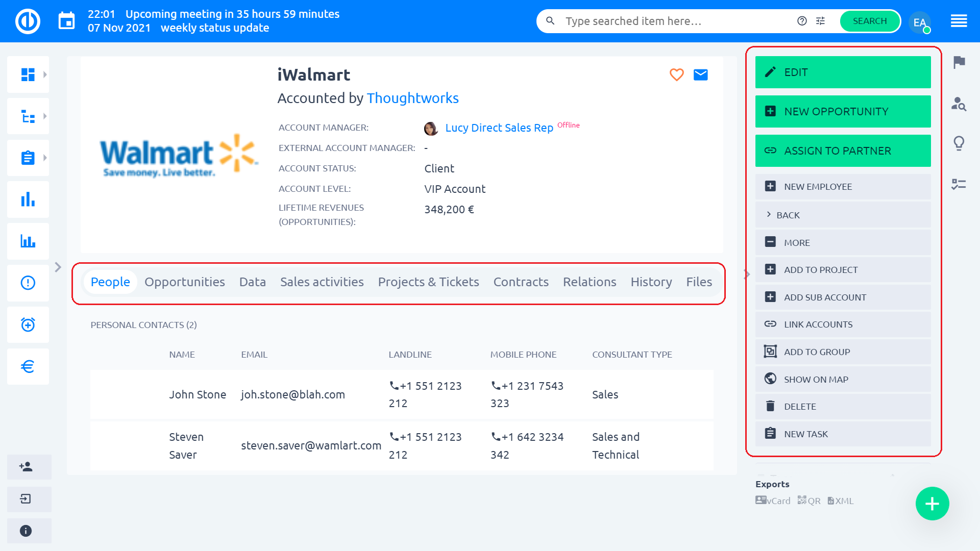Viewport: 980px width, 551px height.
Task: Click ADD TO GROUP
Action: pos(843,352)
